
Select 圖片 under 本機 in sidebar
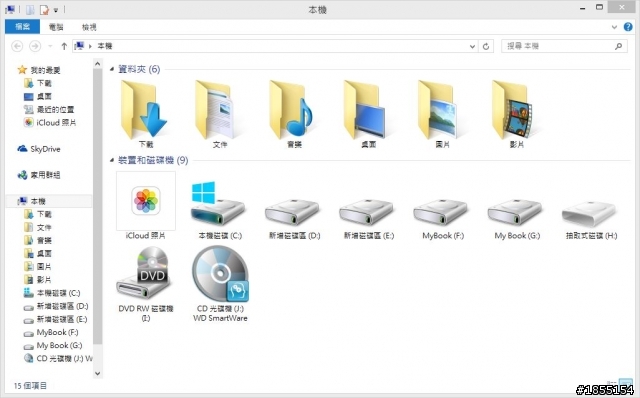point(44,267)
